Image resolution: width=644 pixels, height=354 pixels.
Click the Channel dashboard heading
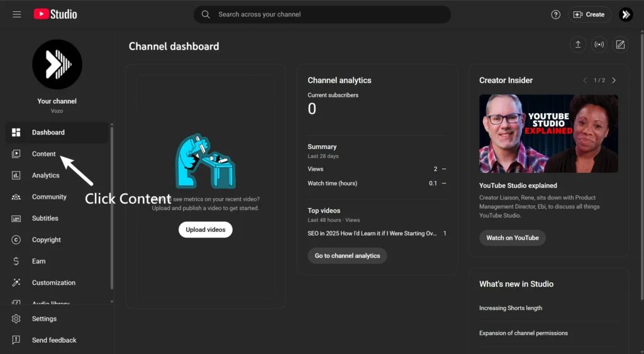tap(174, 47)
